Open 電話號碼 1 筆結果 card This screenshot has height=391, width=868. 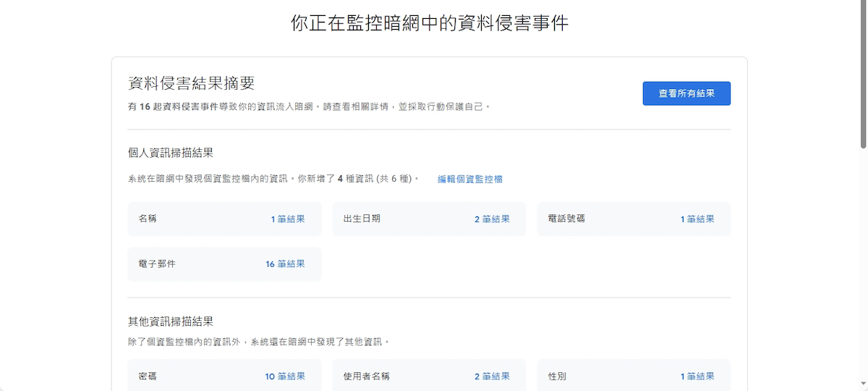click(634, 219)
